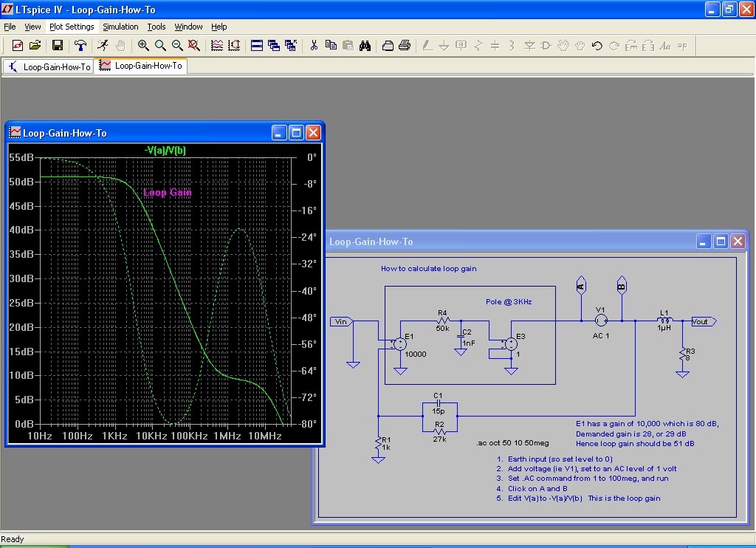Place component gate icon

(546, 45)
